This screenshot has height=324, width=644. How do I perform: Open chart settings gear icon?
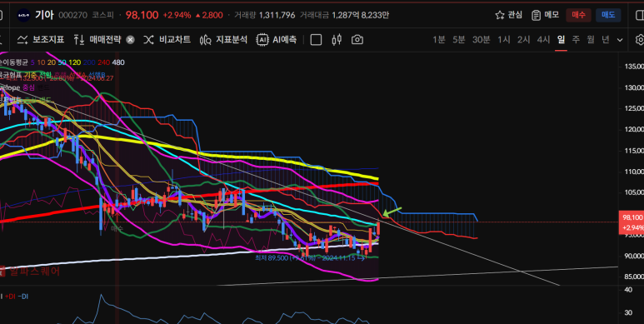[640, 40]
